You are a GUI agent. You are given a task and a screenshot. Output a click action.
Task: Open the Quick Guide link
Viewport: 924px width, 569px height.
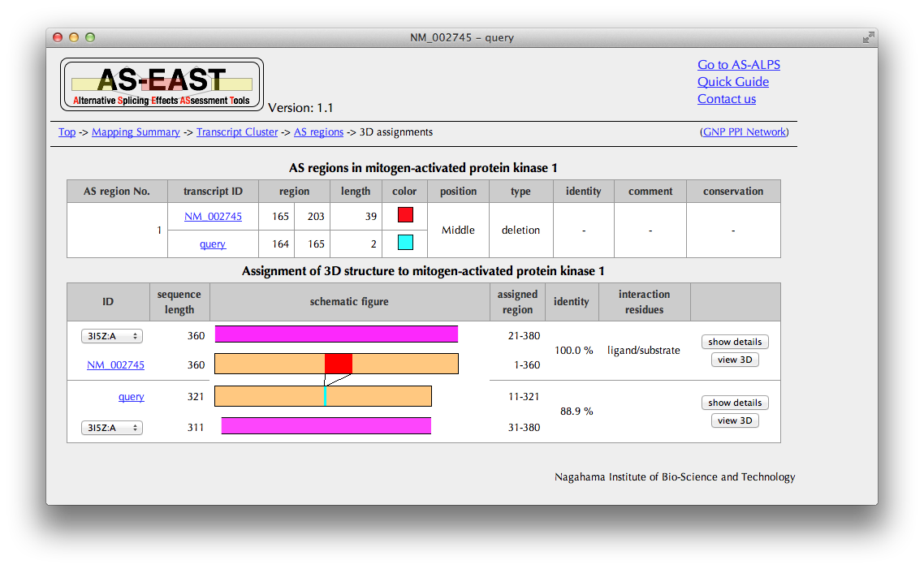[732, 82]
